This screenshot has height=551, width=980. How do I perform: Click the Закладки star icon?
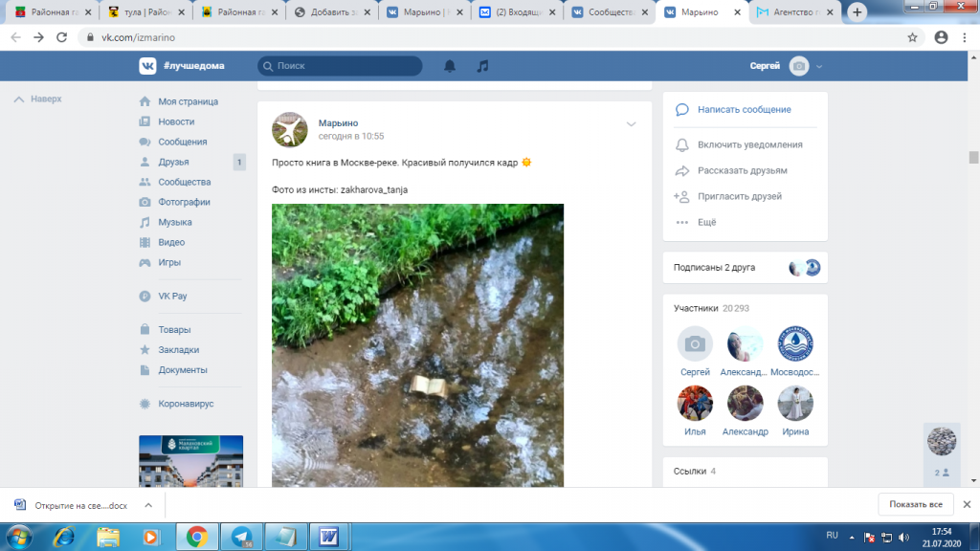click(x=145, y=350)
